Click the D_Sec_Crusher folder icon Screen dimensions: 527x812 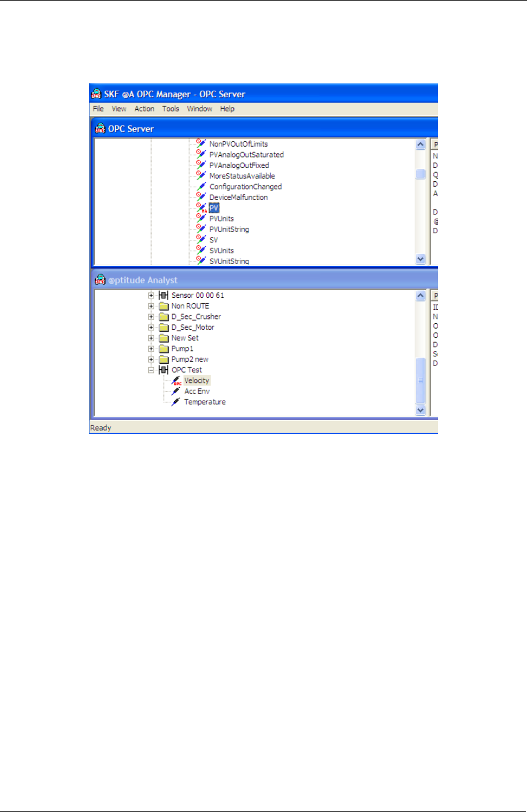tap(163, 317)
